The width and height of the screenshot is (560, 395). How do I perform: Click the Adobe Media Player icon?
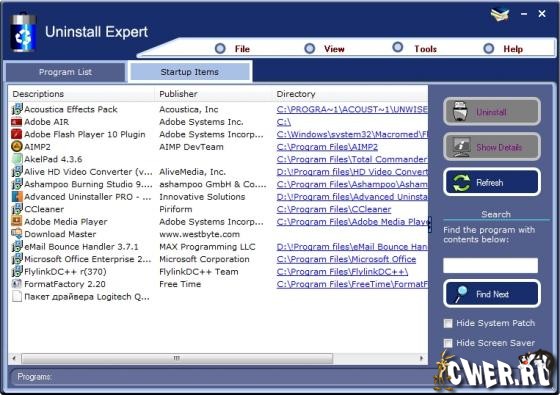click(x=17, y=221)
